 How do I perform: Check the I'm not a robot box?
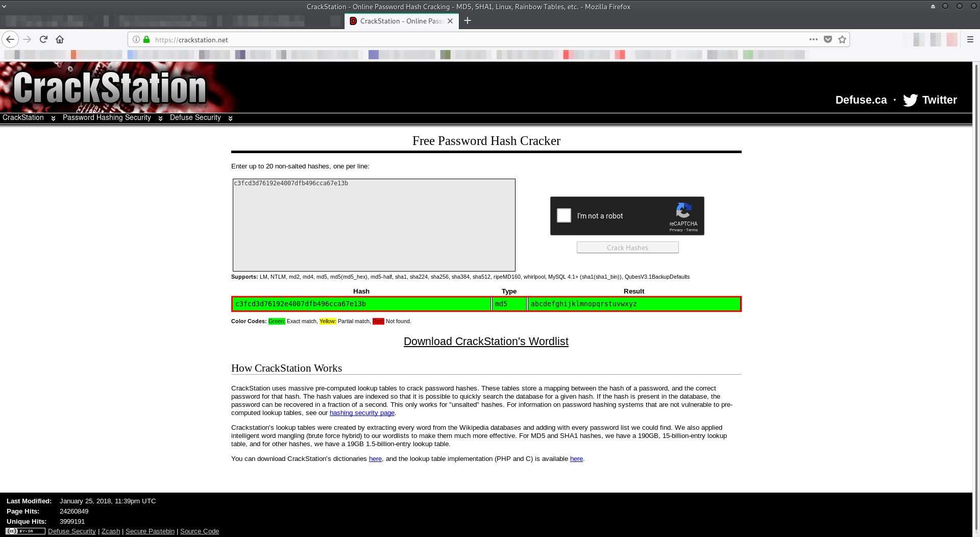(564, 215)
